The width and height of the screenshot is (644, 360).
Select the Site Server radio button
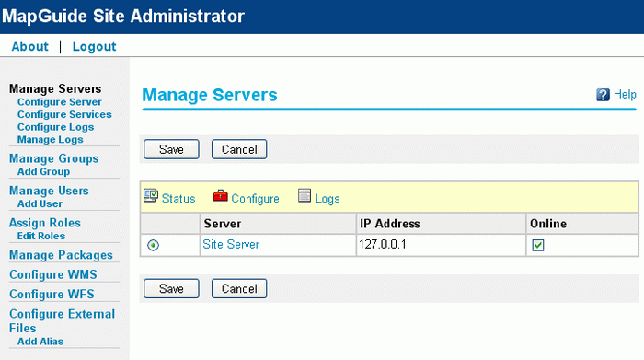coord(154,245)
